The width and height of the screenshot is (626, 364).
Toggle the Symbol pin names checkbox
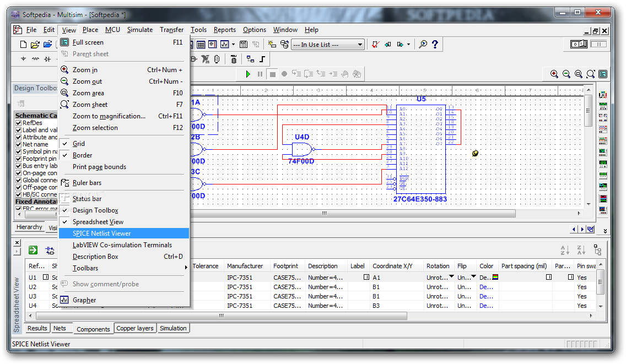coord(18,151)
